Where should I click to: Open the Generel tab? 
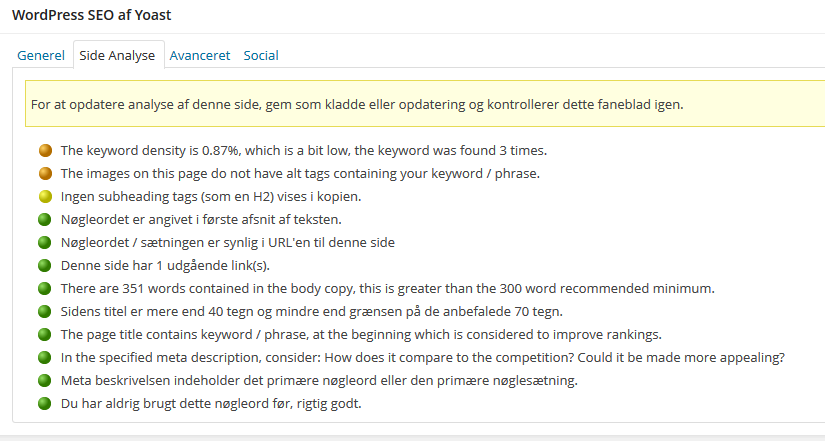point(41,55)
